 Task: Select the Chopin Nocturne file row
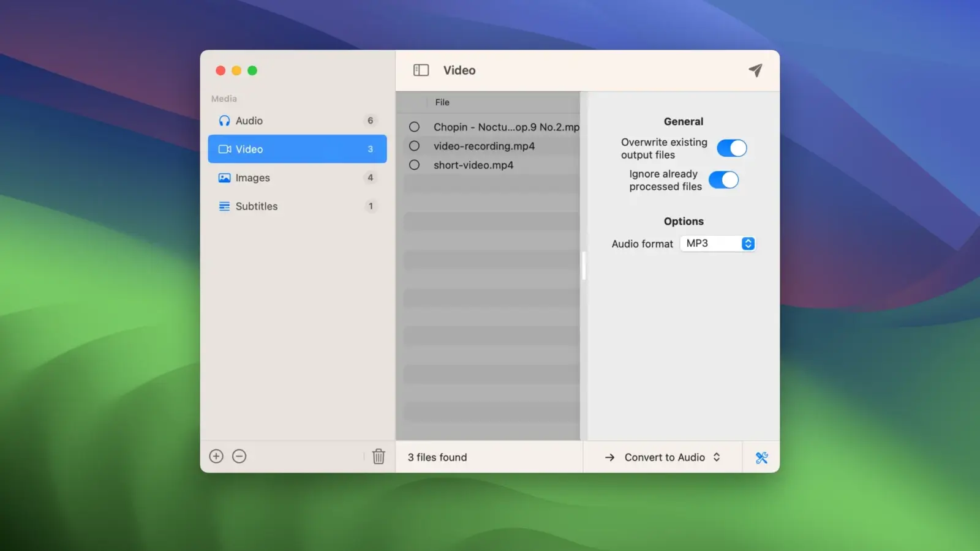(x=505, y=127)
